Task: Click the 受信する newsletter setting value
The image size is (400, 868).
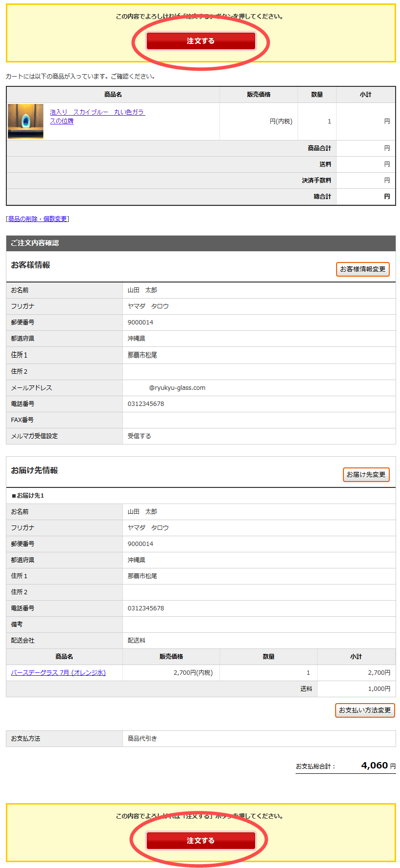Action: [x=140, y=436]
